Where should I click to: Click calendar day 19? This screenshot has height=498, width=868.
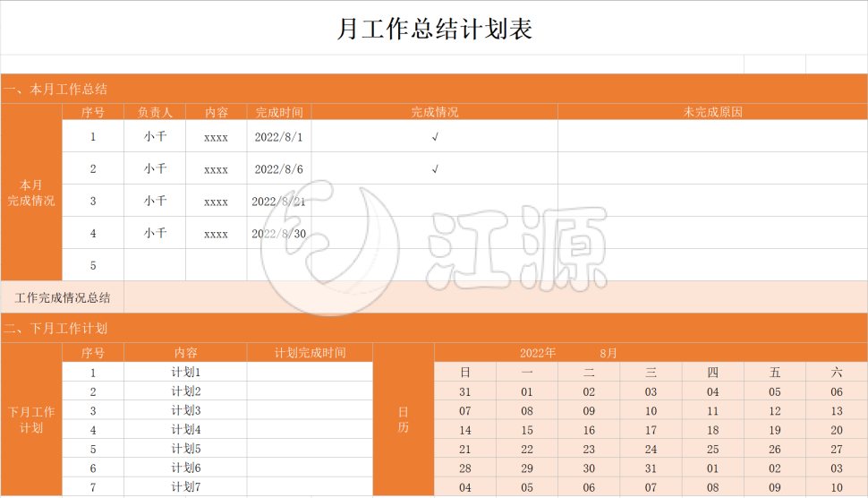tap(775, 430)
